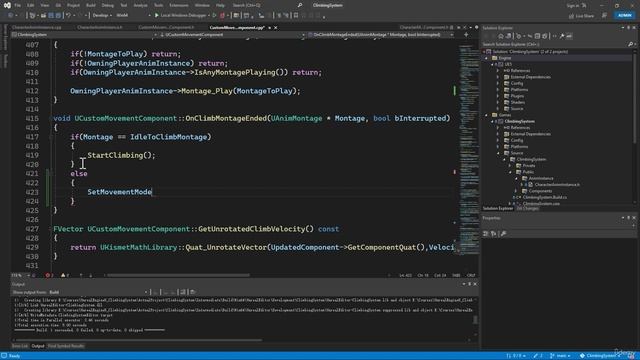The image size is (640, 360).
Task: Switch to CharacterAnimInstance.cpp tab
Action: [x=37, y=28]
